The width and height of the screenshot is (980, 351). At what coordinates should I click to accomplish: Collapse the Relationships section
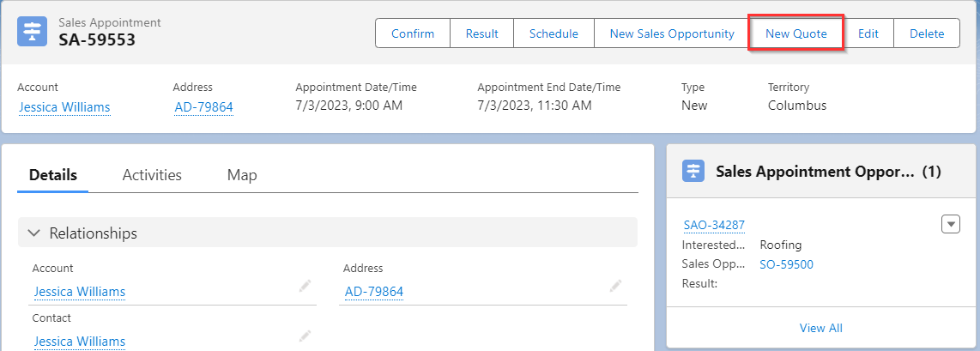click(34, 233)
